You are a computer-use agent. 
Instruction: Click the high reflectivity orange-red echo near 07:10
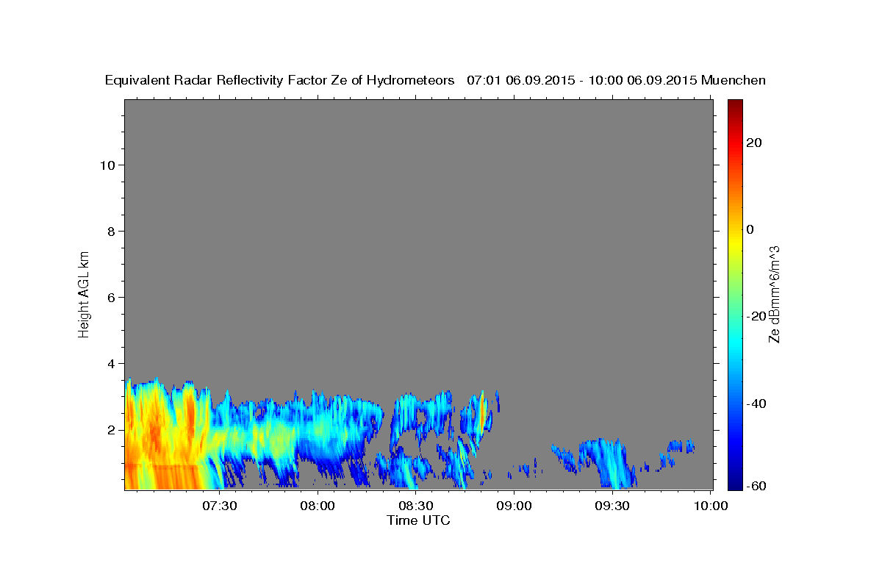tap(154, 434)
